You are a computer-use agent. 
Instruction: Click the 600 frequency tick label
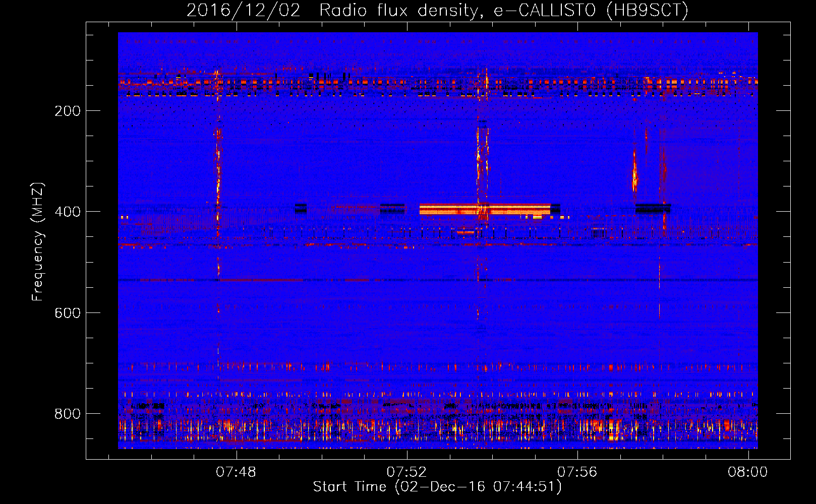(x=67, y=313)
